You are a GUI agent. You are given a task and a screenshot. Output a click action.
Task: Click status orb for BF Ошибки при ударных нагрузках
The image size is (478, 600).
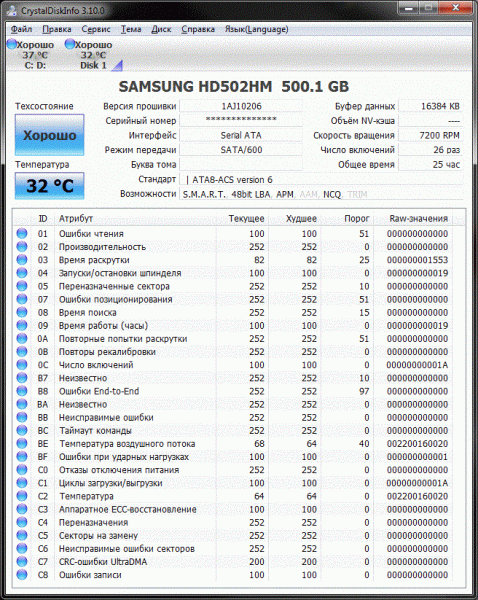coord(22,457)
